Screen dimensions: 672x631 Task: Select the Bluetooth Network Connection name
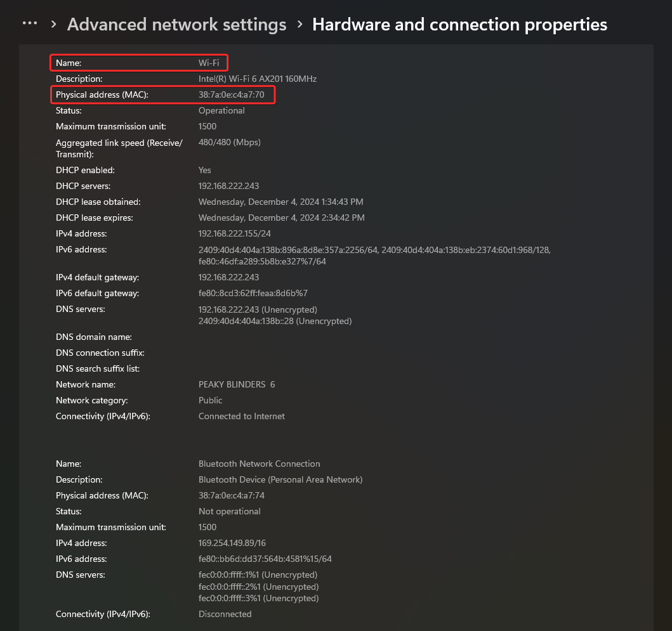pyautogui.click(x=259, y=464)
